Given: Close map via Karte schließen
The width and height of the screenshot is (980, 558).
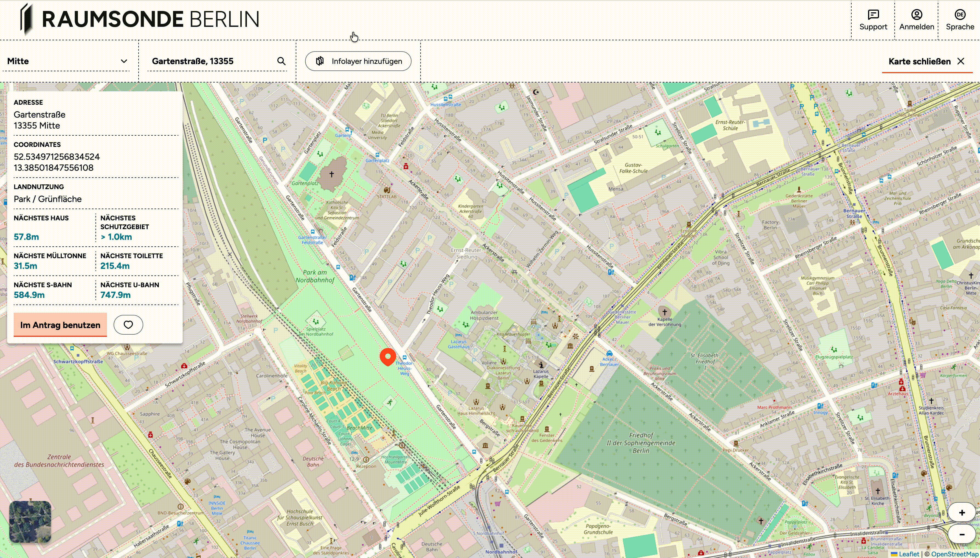Looking at the screenshot, I should pyautogui.click(x=919, y=62).
